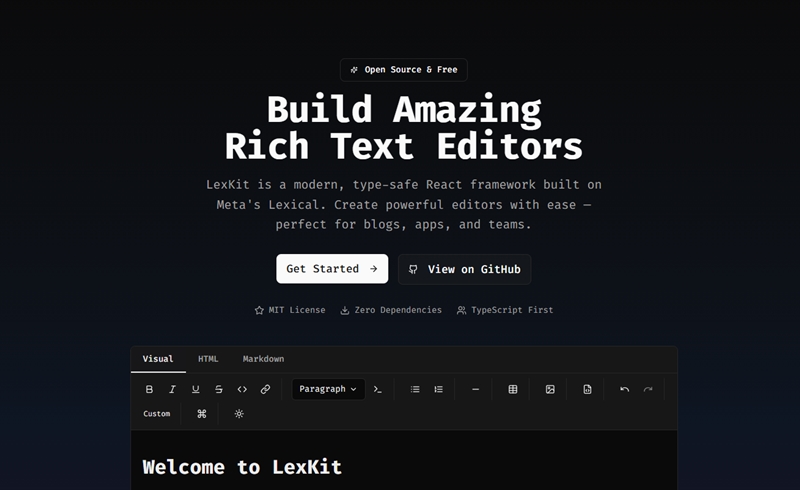Switch to the HTML tab
This screenshot has height=490, width=800.
point(208,359)
